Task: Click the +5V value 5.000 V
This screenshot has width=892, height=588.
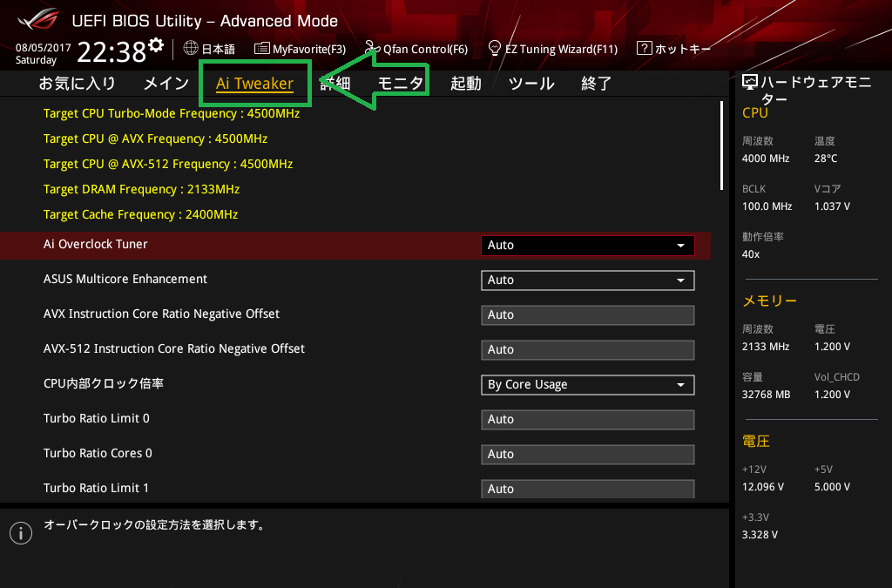Action: click(832, 487)
